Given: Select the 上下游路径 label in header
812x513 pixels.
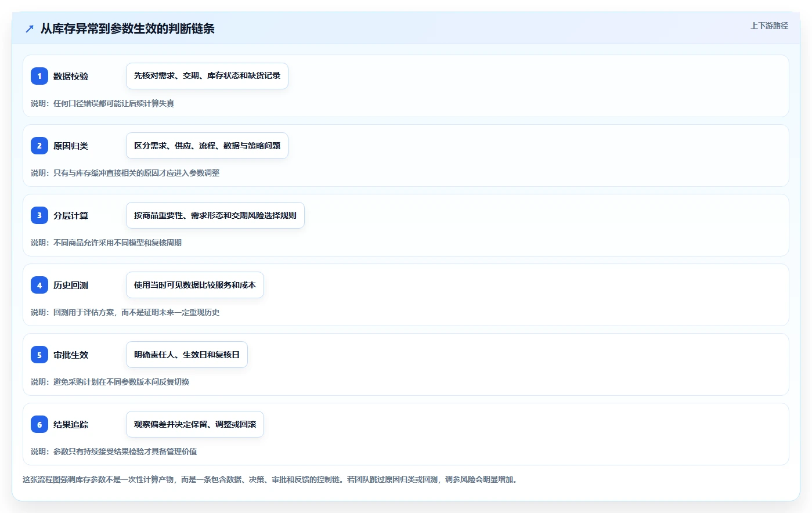Looking at the screenshot, I should [769, 26].
